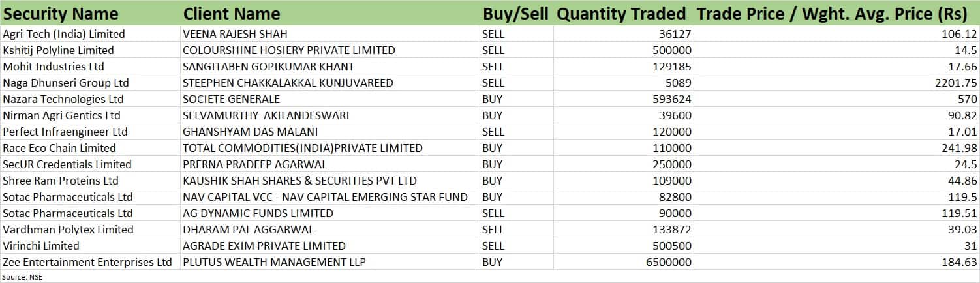Select the Agri-Tech (India) Limited cell

[90, 34]
